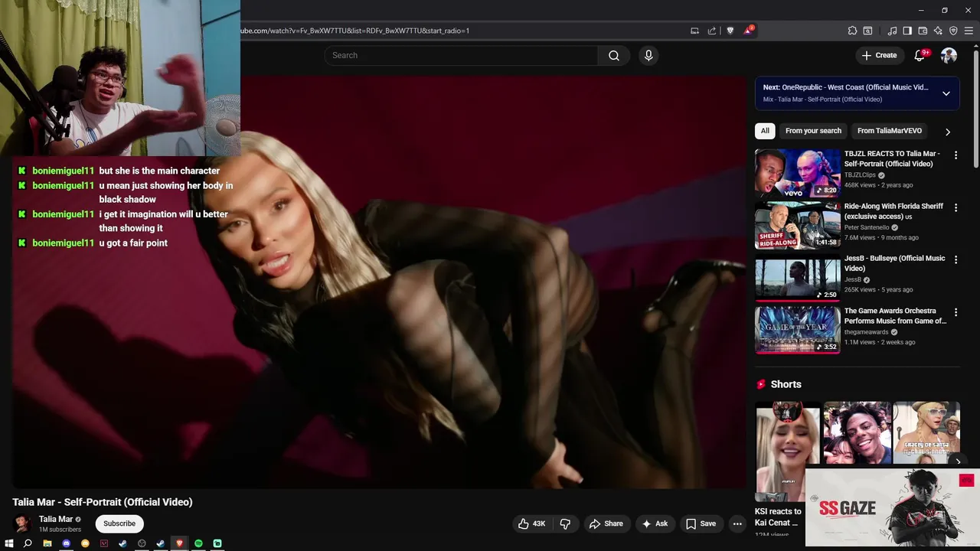The height and width of the screenshot is (551, 980).
Task: Open Windows Start menu
Action: pos(9,543)
